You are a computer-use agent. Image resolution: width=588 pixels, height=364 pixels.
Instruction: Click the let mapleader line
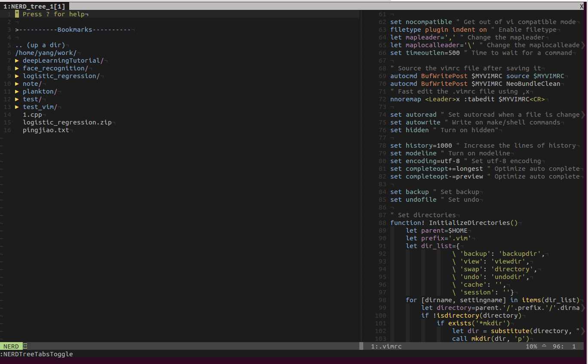click(x=467, y=37)
